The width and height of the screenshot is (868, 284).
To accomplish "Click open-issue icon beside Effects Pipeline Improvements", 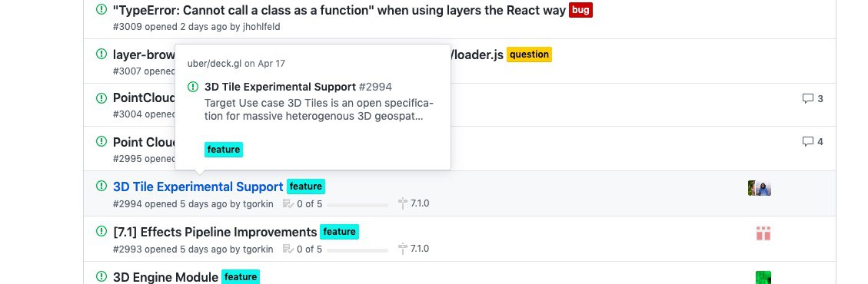I will [x=101, y=231].
